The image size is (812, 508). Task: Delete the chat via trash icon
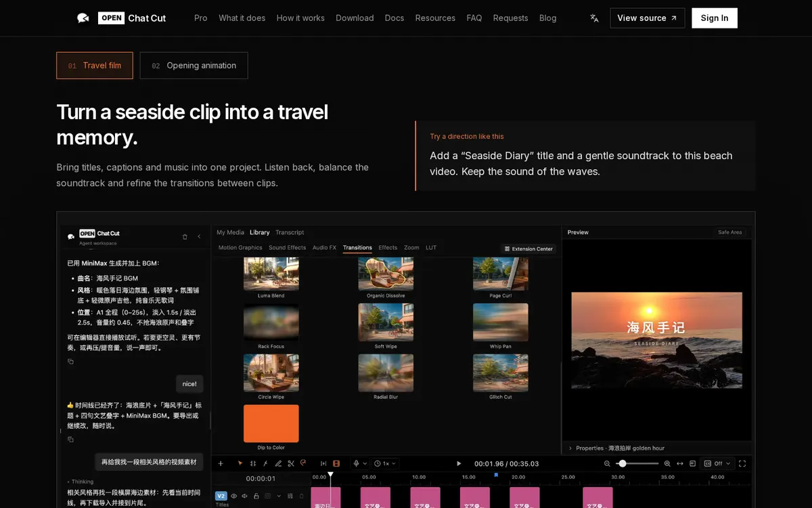tap(185, 236)
